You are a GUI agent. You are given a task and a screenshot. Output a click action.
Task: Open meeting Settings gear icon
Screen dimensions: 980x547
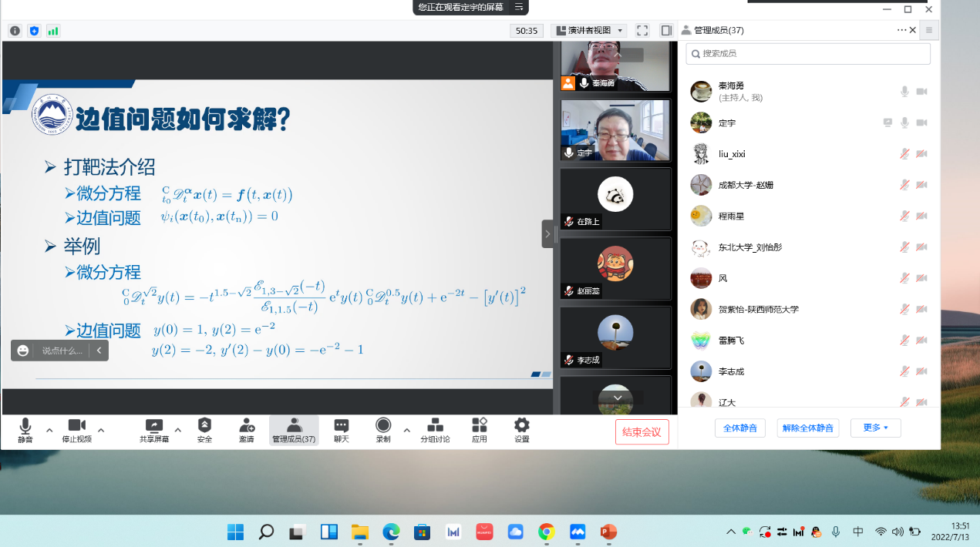pos(522,426)
